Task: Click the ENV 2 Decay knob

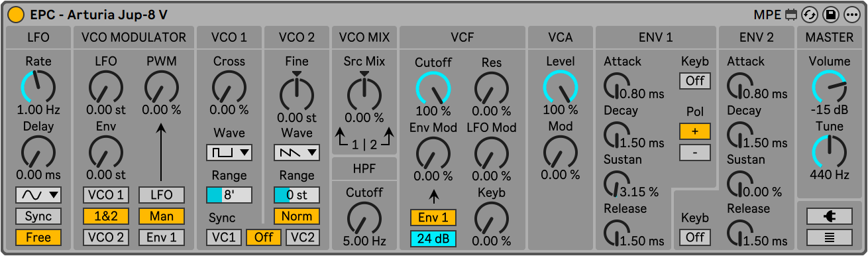Action: pos(739,134)
